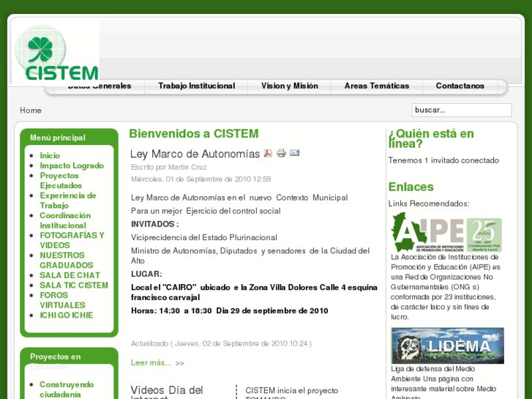Click CISTEM inicia el proyecto text
Screen dimensions: 532x399
(292, 390)
